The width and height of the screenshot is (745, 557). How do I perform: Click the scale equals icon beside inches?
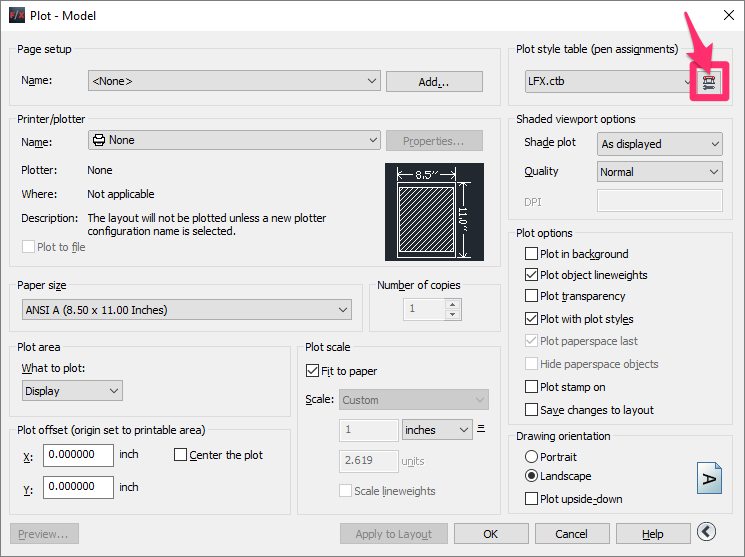[x=481, y=429]
